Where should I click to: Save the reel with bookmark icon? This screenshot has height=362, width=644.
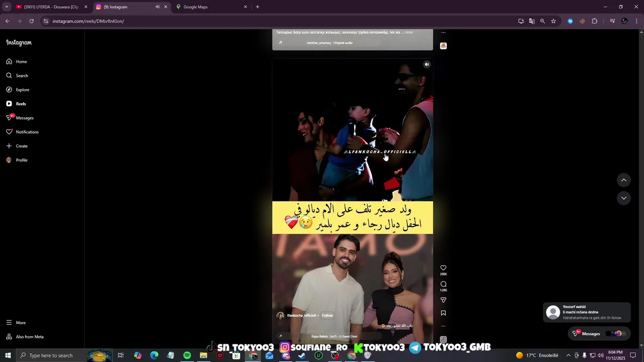point(443,313)
